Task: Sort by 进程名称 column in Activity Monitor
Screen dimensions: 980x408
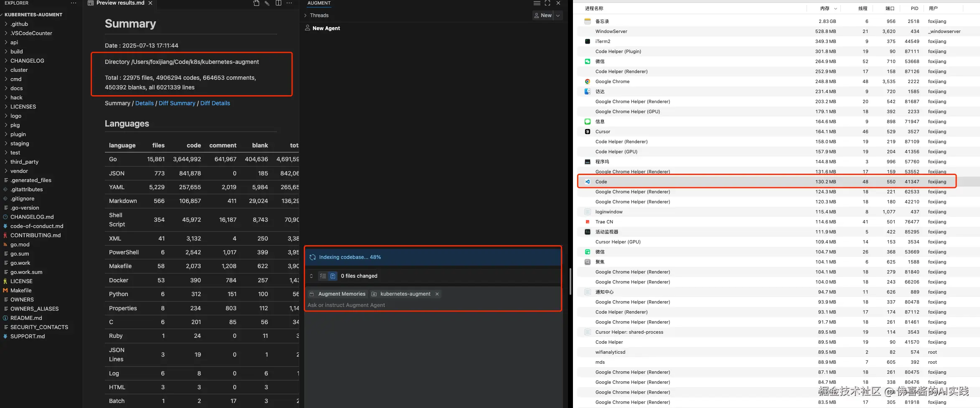Action: [x=594, y=8]
